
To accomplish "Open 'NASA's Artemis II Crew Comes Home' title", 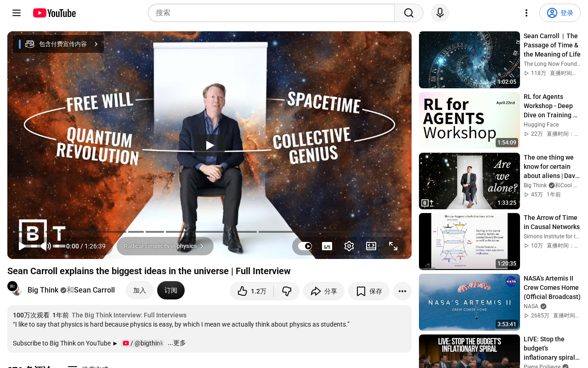I will (x=552, y=287).
